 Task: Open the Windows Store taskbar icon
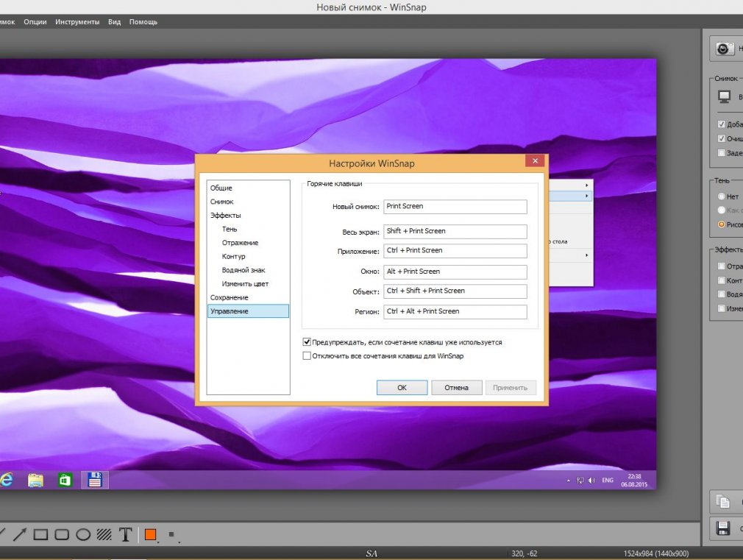pyautogui.click(x=65, y=480)
